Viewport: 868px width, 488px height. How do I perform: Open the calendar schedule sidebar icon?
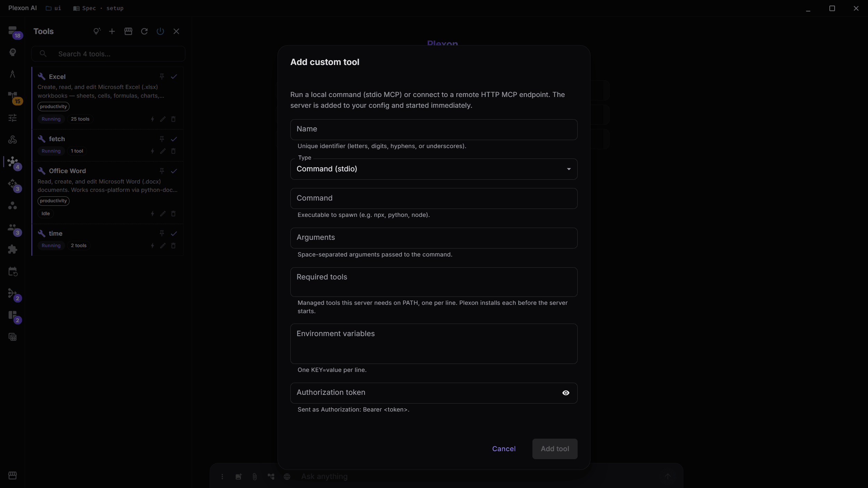tap(13, 271)
